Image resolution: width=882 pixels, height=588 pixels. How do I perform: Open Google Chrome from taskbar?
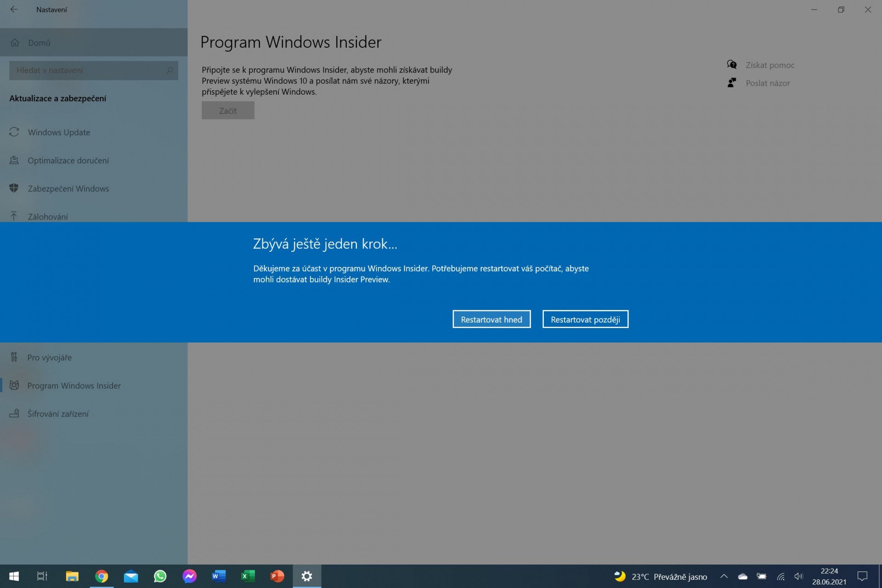(102, 576)
